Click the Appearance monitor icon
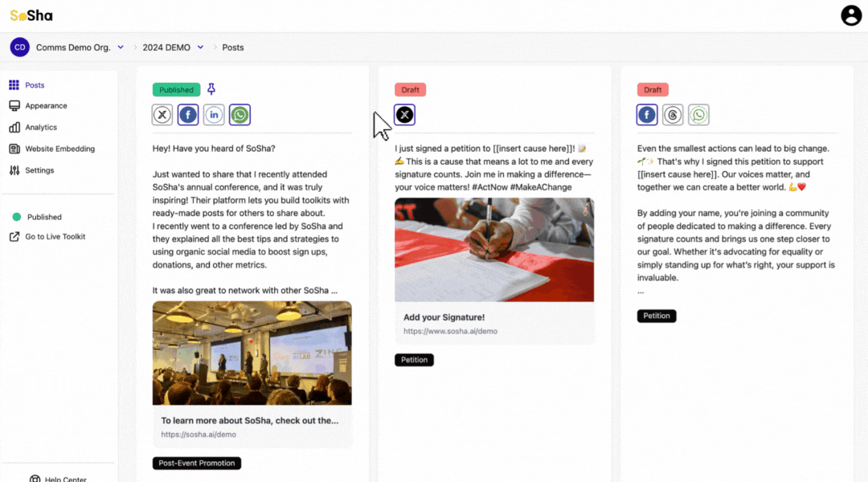868x482 pixels. point(14,106)
